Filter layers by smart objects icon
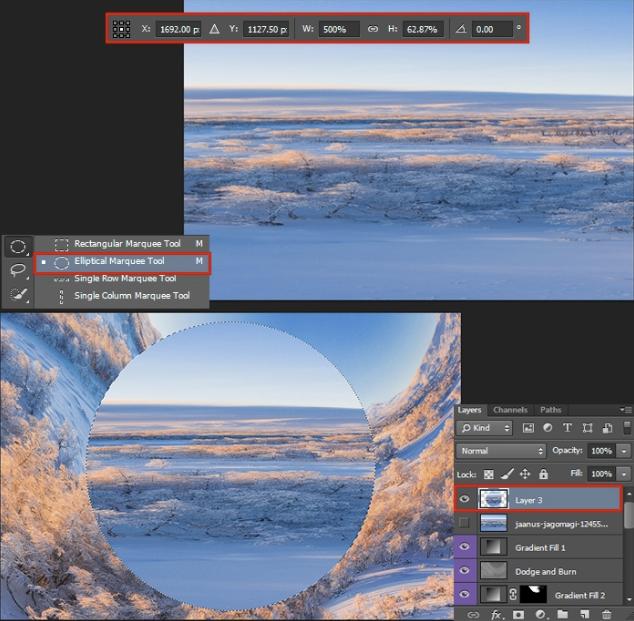The height and width of the screenshot is (621, 634). point(607,428)
